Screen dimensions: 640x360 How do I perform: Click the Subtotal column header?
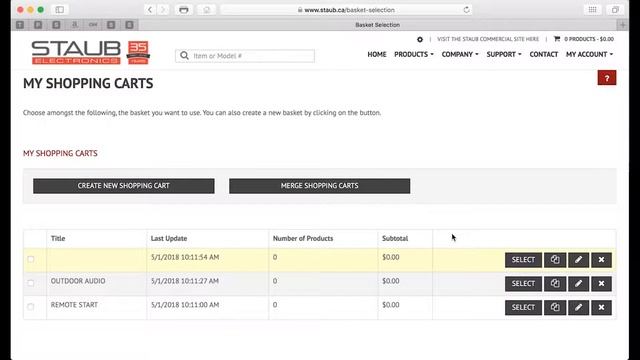coord(395,238)
